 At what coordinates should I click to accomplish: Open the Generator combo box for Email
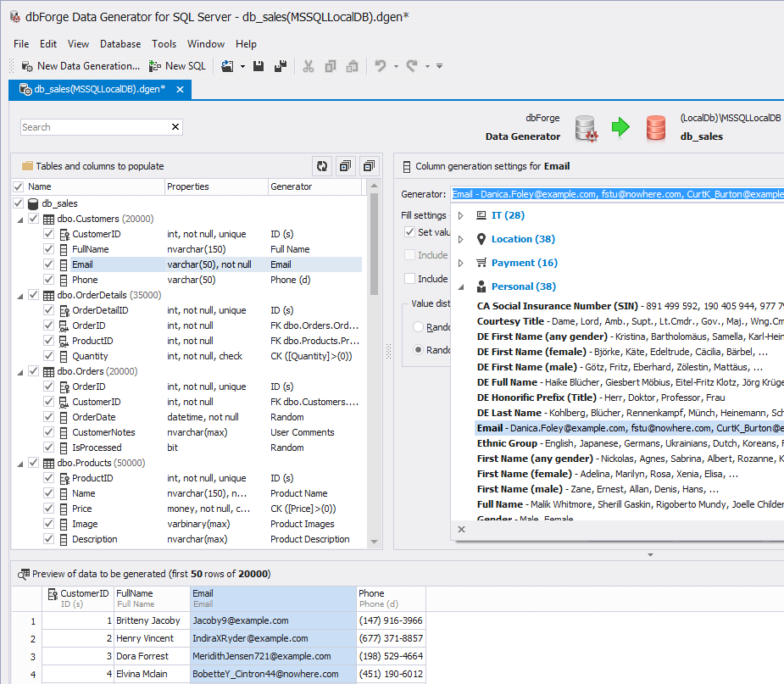tap(618, 194)
